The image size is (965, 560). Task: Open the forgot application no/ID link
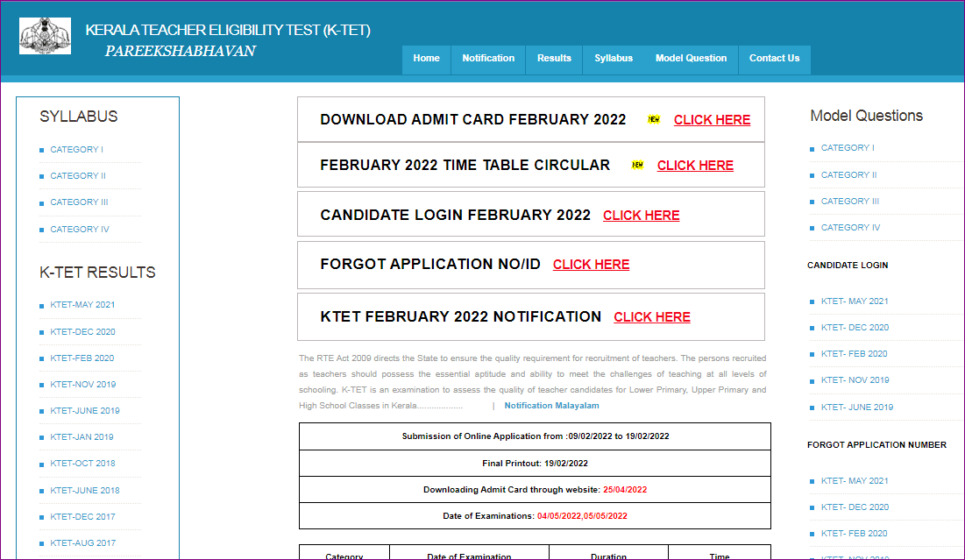pyautogui.click(x=591, y=265)
